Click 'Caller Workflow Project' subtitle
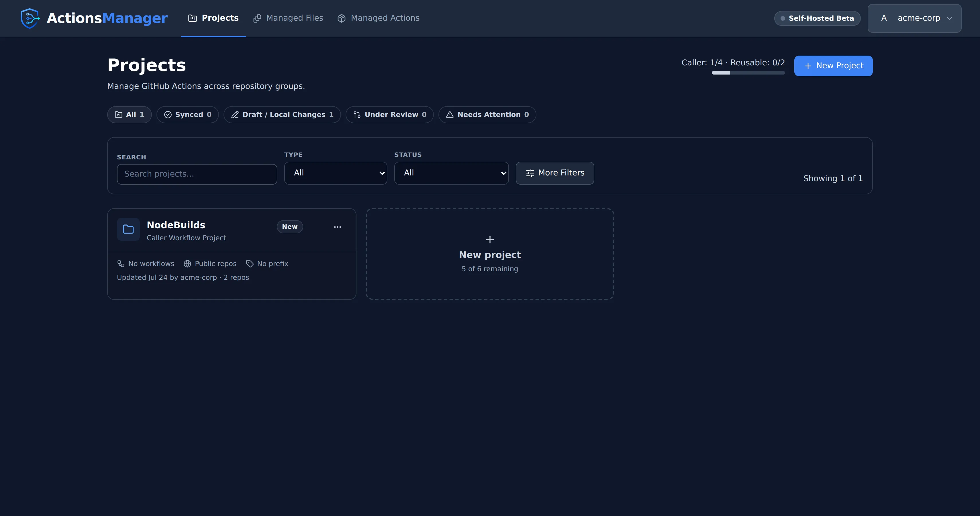980x516 pixels. 186,238
